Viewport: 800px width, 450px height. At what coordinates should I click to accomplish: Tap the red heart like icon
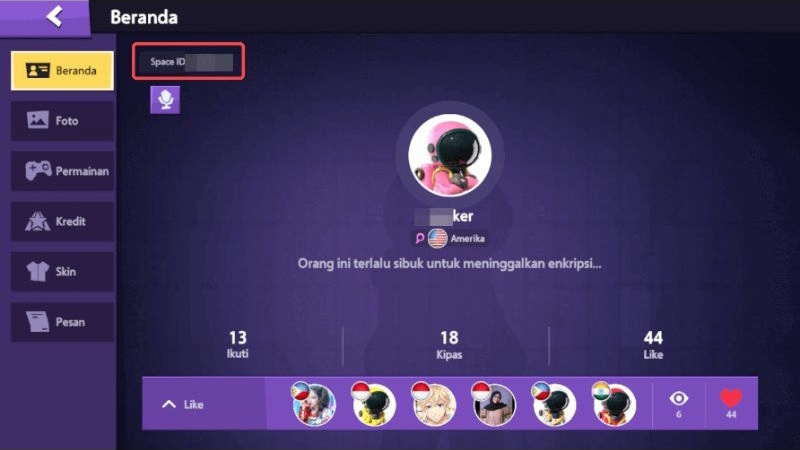731,398
